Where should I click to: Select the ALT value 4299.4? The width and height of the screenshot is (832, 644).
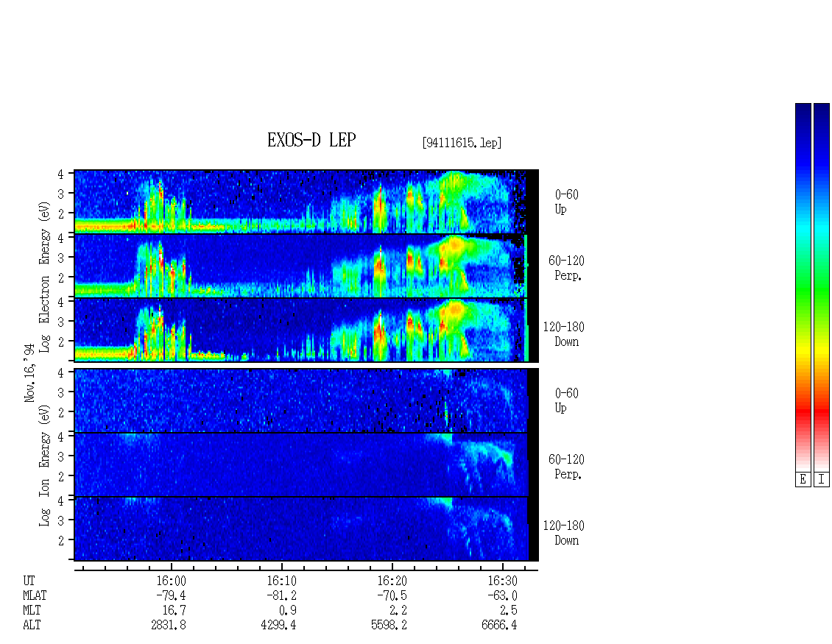(278, 626)
